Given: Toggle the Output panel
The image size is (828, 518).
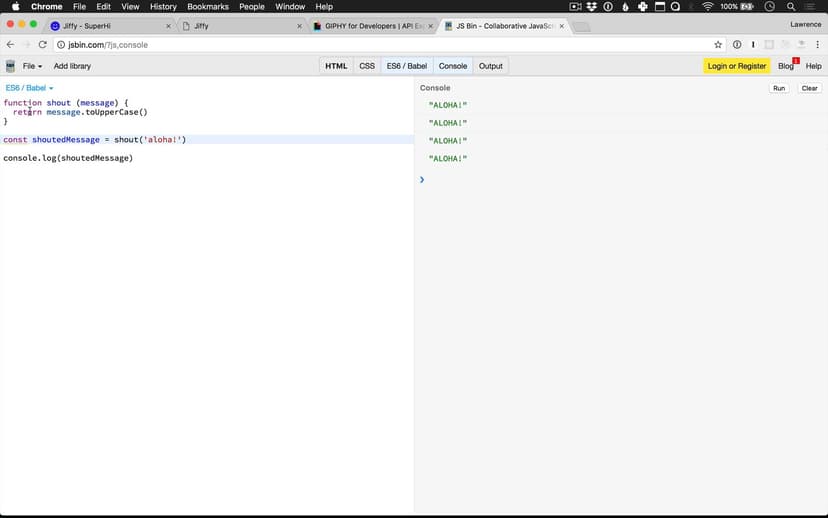Looking at the screenshot, I should (490, 66).
